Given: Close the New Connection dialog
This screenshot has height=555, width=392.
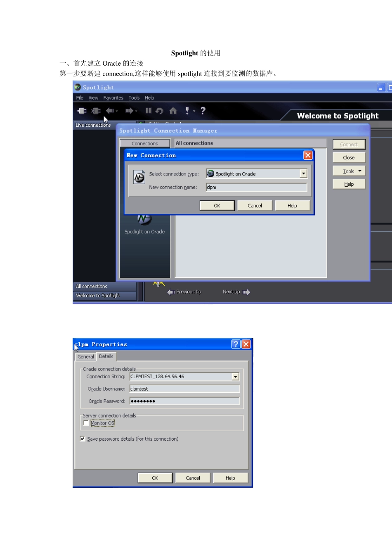Looking at the screenshot, I should (308, 155).
